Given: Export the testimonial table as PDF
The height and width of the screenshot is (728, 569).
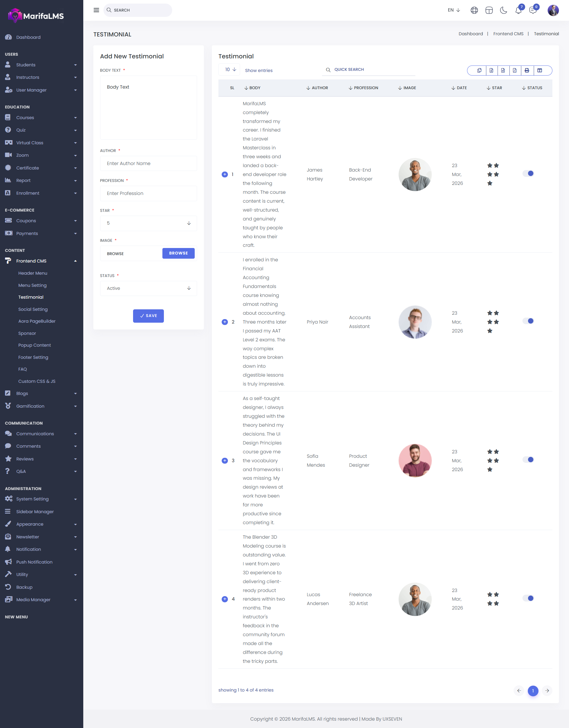Looking at the screenshot, I should click(x=515, y=70).
